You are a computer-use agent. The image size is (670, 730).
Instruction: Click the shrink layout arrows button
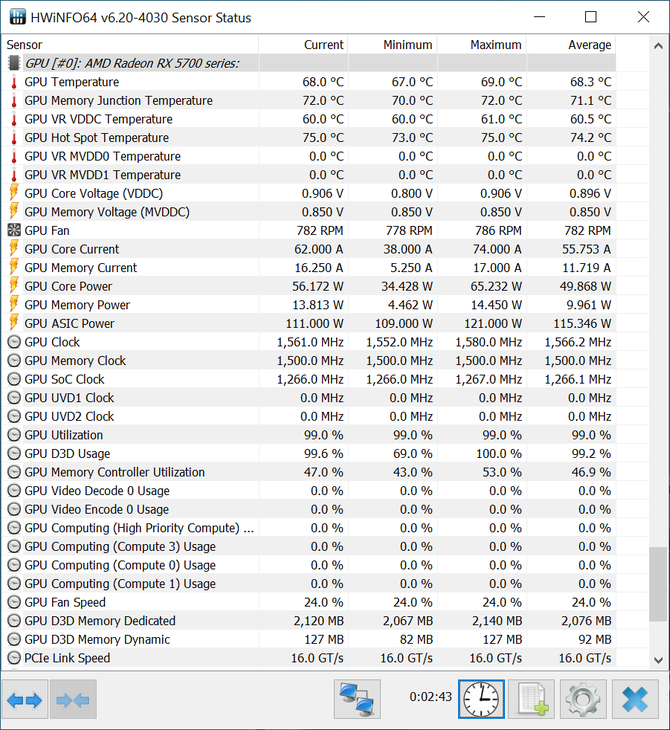[73, 699]
